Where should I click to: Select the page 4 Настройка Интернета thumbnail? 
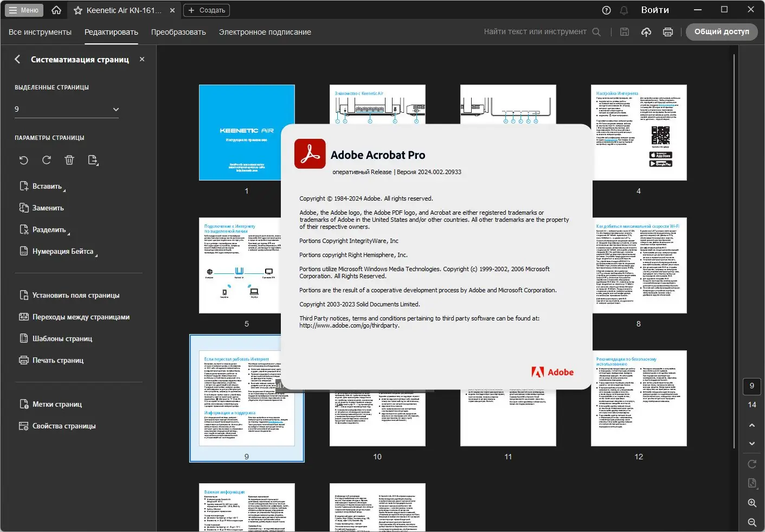(639, 132)
